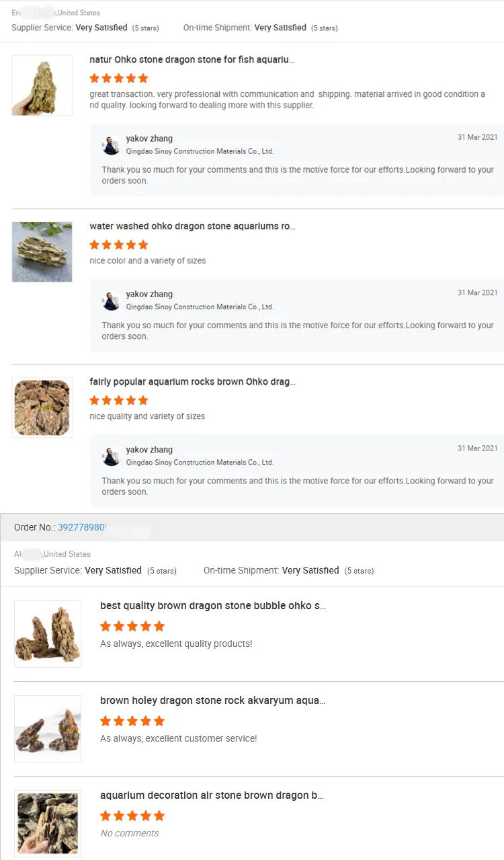Click the water washed ohko dragon stone title

[x=192, y=227]
